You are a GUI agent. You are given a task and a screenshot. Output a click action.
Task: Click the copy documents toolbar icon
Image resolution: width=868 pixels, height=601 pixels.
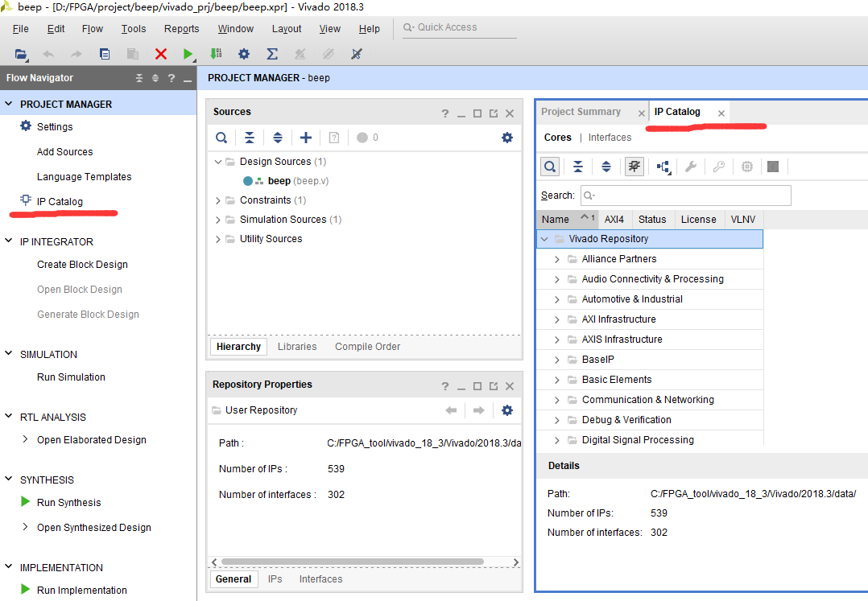click(x=104, y=54)
